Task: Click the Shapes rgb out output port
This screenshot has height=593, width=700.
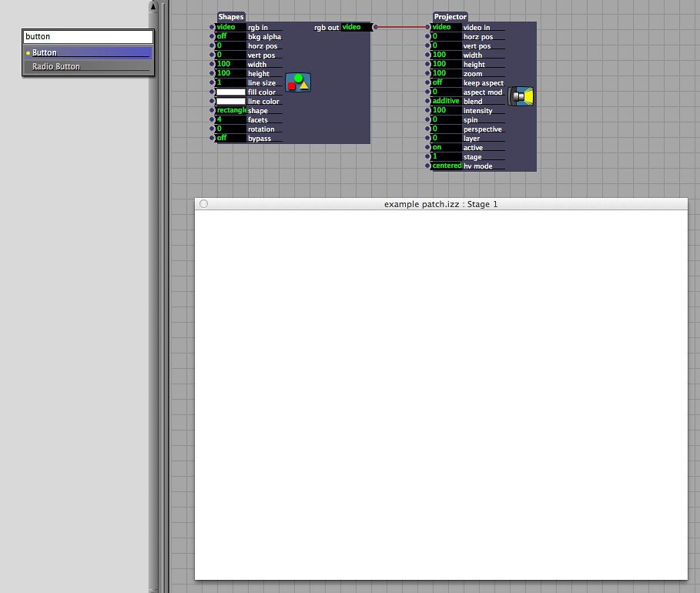Action: (x=375, y=28)
